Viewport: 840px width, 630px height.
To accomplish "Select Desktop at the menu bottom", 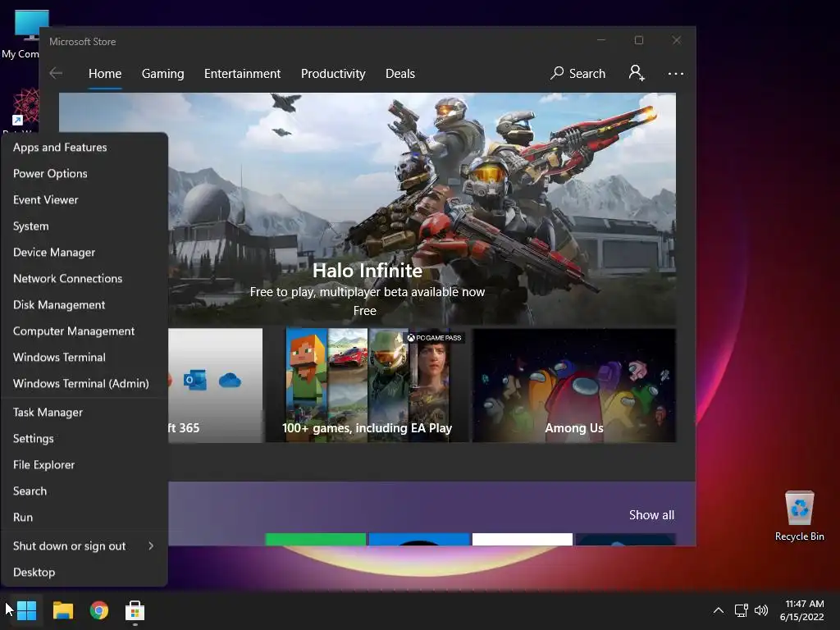I will 84,572.
